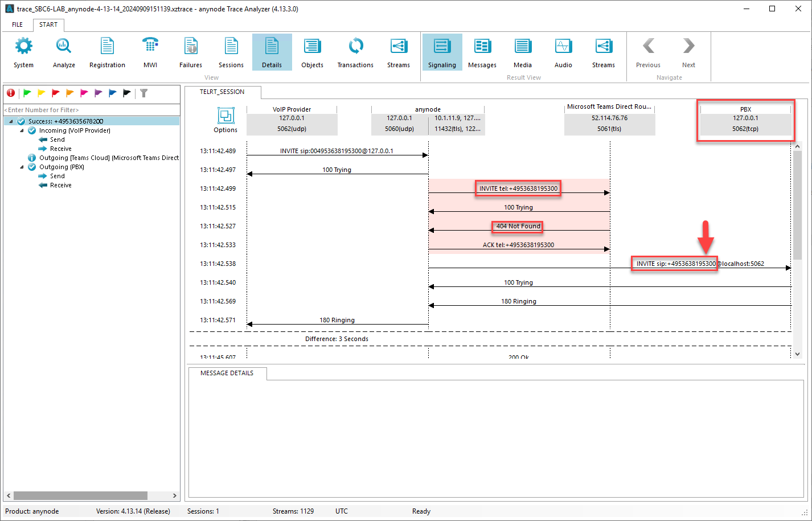Select INVITE sip:+4953638195300@localhost:5062 message
Screen dimensions: 812x521
(700, 264)
